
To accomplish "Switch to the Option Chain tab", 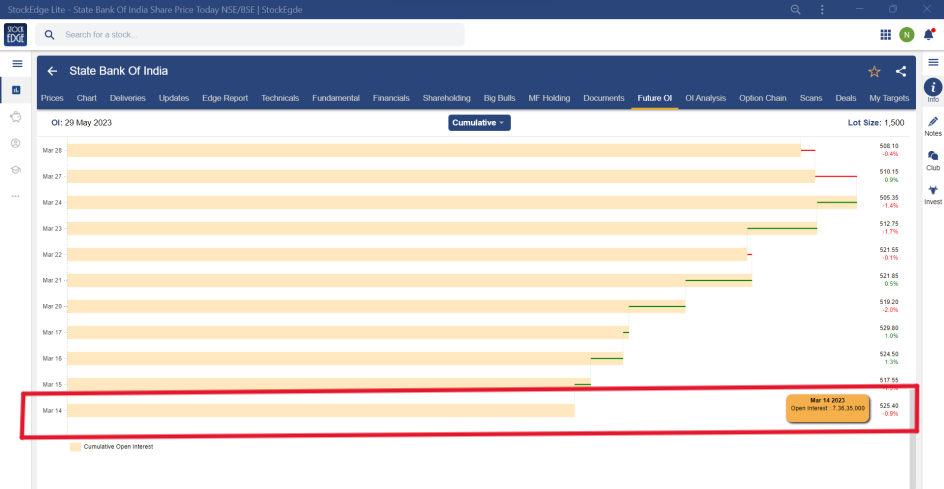I will [x=762, y=99].
